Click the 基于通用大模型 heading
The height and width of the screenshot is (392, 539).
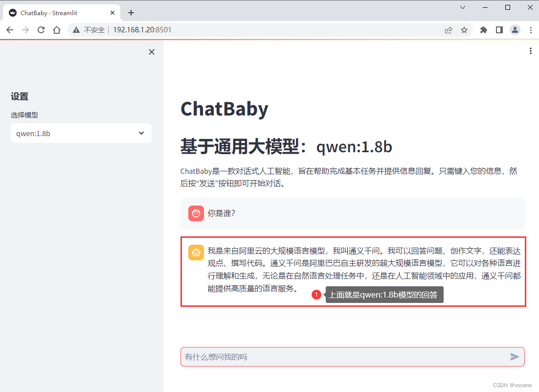point(286,146)
